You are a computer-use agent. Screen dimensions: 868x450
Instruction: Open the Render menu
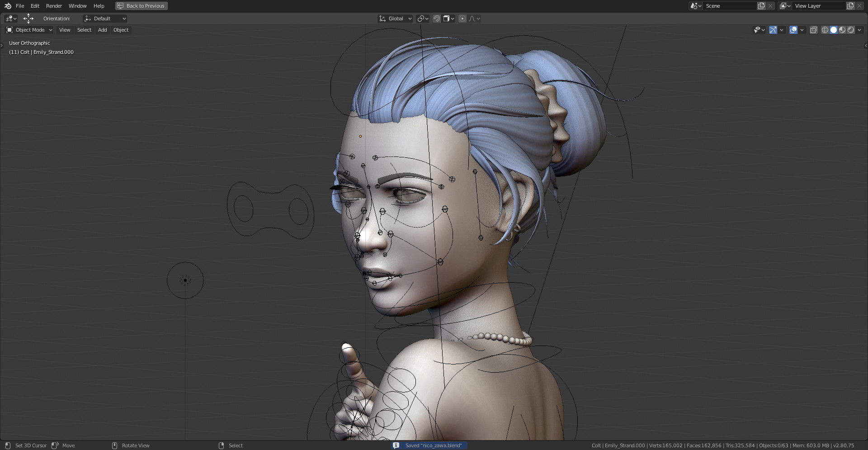[54, 6]
